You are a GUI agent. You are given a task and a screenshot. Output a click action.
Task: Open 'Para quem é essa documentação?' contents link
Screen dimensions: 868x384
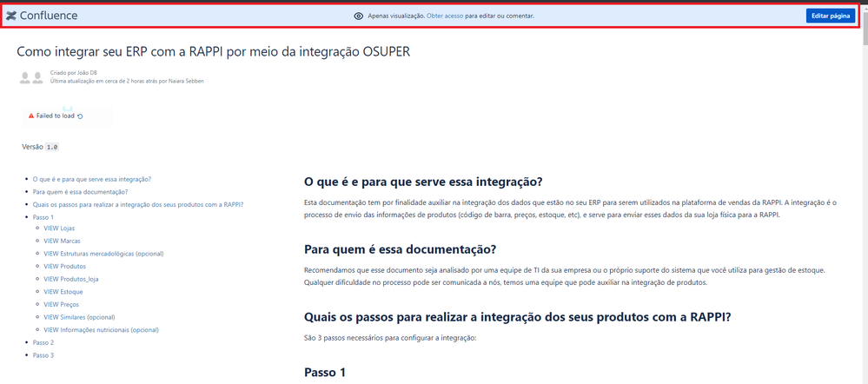[x=80, y=192]
